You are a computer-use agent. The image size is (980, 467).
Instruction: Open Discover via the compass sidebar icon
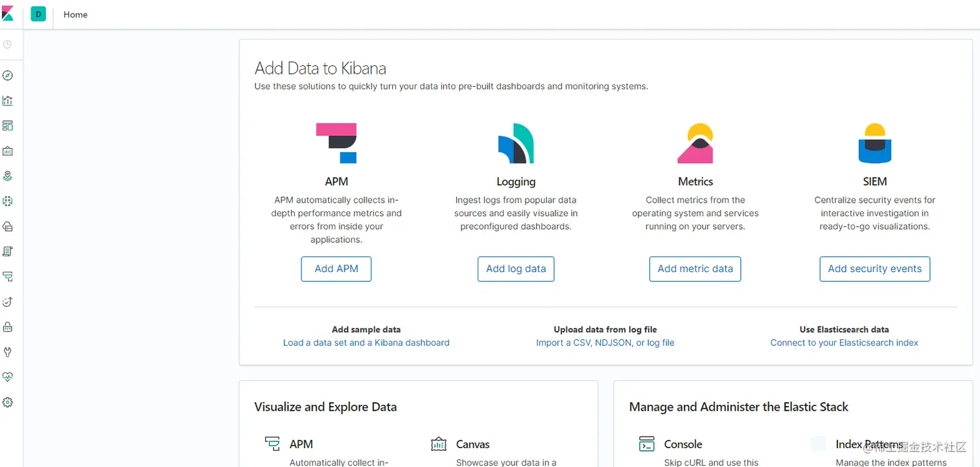8,76
